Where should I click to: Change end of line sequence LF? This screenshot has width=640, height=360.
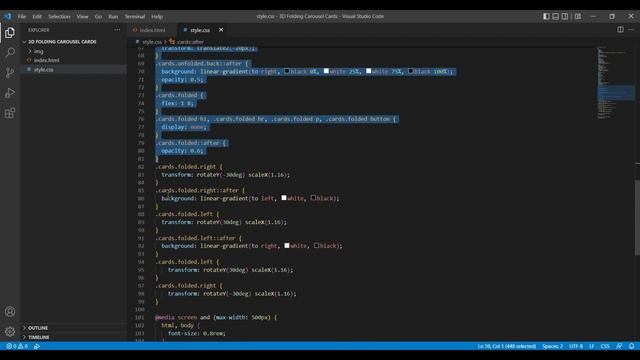591,346
